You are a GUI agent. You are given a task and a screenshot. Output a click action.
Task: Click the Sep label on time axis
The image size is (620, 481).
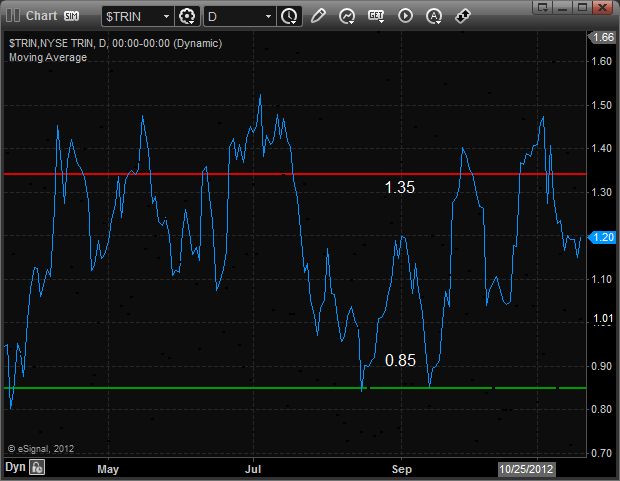click(x=402, y=469)
